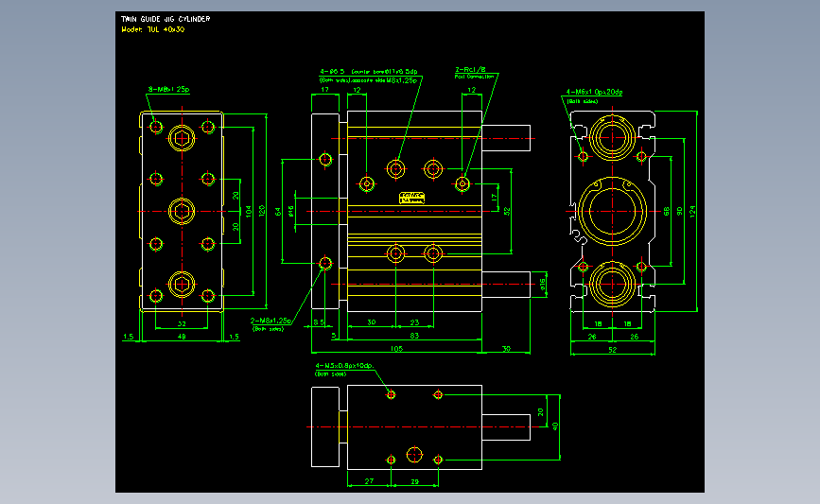
Task: Click the '2-M8x1.25p' callout text
Action: [x=270, y=321]
